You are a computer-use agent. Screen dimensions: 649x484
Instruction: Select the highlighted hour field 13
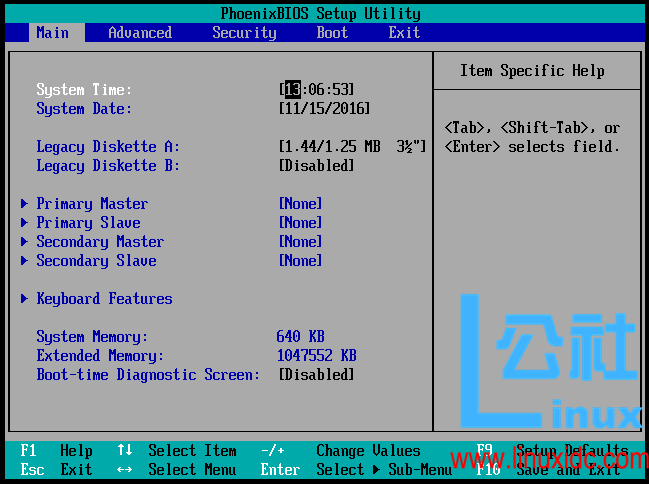(293, 89)
